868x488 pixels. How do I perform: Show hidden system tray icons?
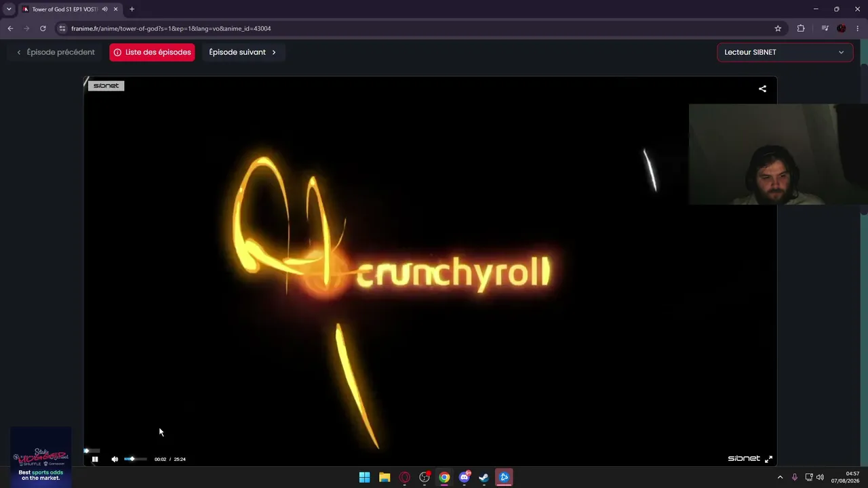tap(780, 477)
